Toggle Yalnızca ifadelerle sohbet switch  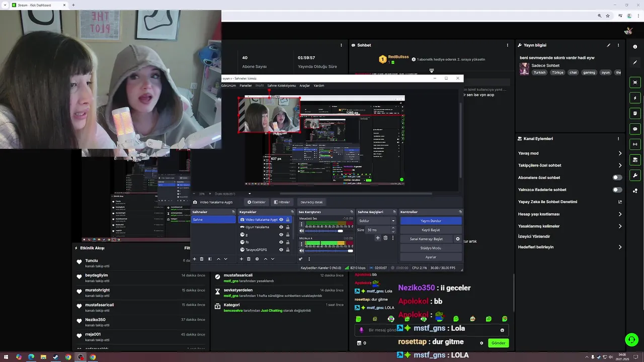click(617, 190)
